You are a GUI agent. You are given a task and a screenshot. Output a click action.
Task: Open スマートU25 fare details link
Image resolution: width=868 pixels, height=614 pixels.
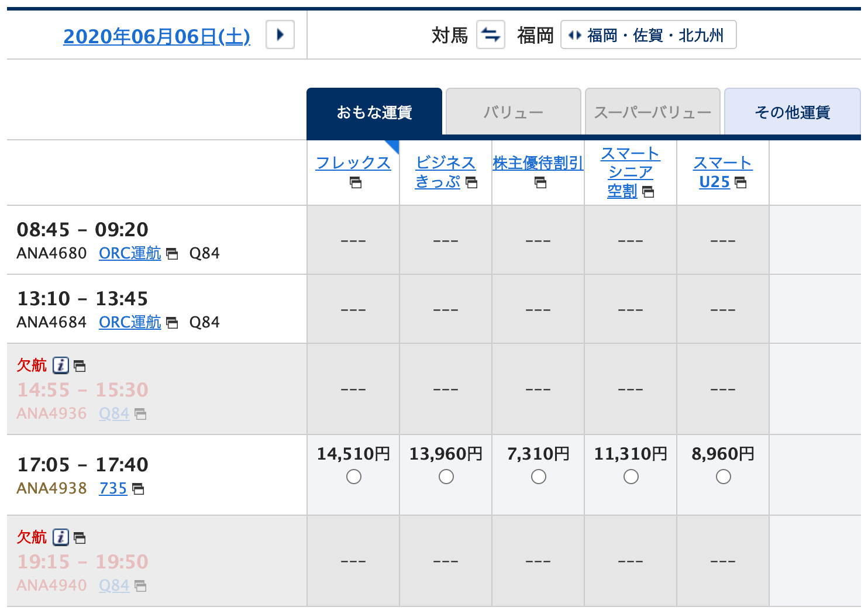click(723, 172)
